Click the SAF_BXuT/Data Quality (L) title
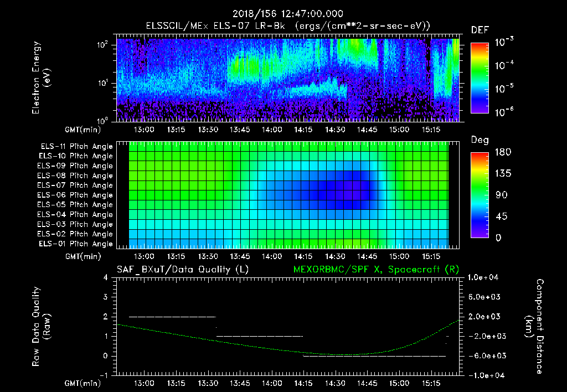 pyautogui.click(x=183, y=270)
